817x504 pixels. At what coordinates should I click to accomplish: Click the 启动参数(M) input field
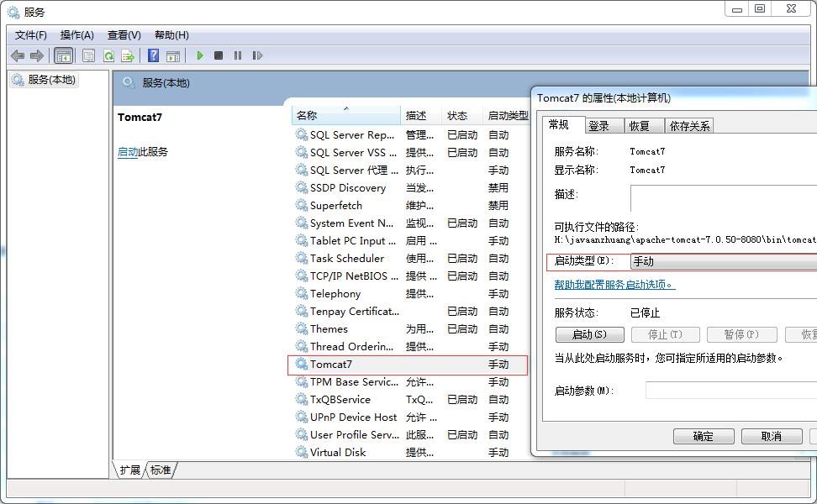pos(731,391)
